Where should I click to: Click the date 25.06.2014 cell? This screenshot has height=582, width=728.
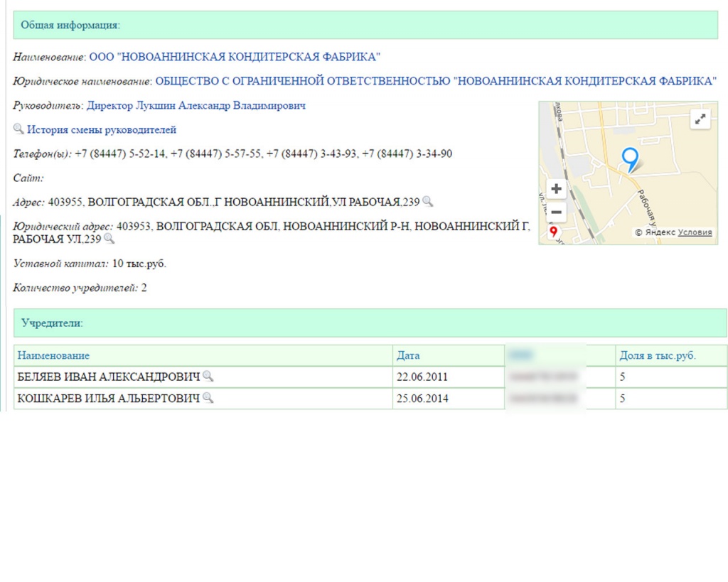point(449,398)
